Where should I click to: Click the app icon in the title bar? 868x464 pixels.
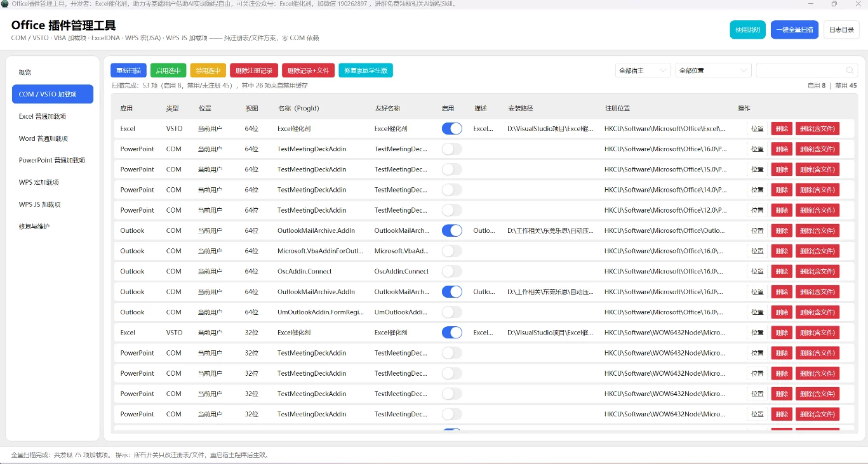[5, 4]
